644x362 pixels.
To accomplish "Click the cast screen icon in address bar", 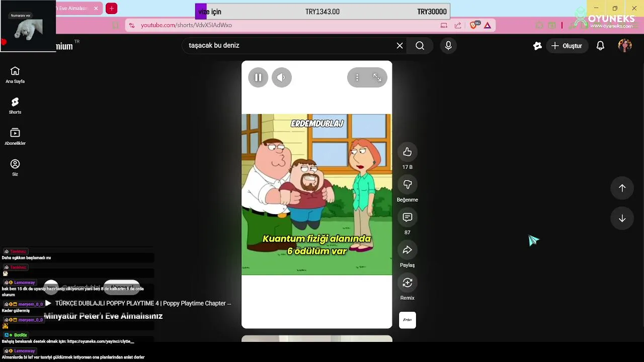I will point(444,25).
